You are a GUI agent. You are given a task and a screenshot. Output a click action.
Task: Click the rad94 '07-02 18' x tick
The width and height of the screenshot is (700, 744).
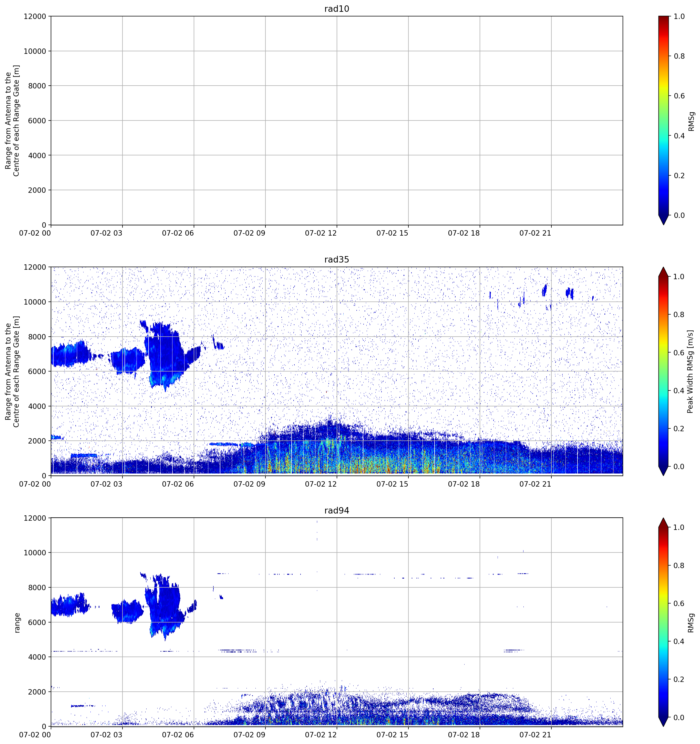(x=464, y=735)
